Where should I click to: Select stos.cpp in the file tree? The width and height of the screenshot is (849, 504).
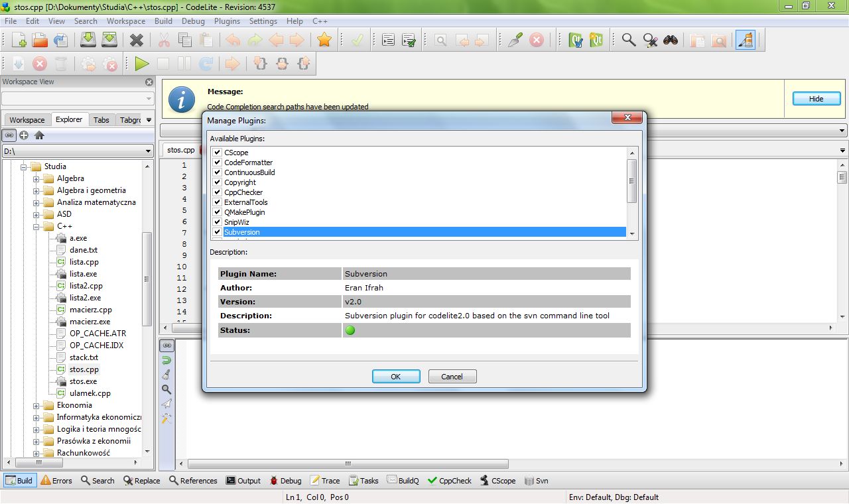[x=84, y=369]
